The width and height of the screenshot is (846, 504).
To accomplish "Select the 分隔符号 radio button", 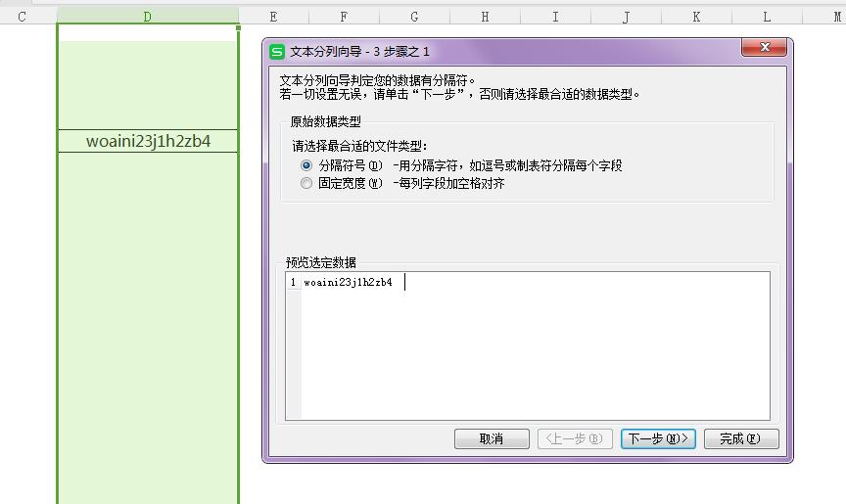I will [x=306, y=165].
